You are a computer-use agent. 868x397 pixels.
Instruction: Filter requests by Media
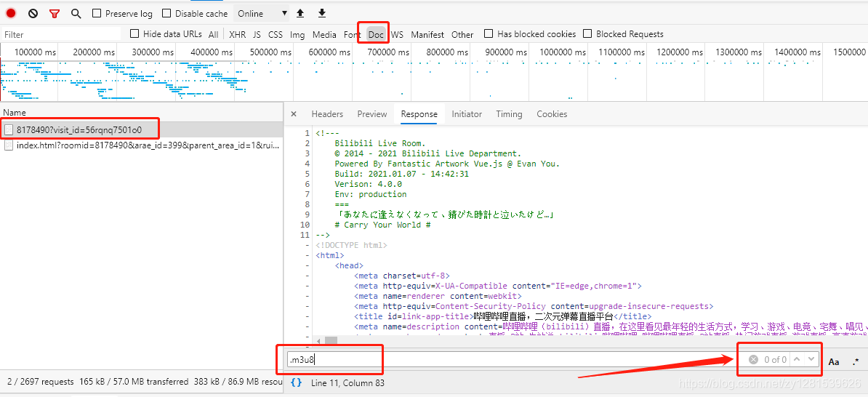click(x=324, y=34)
